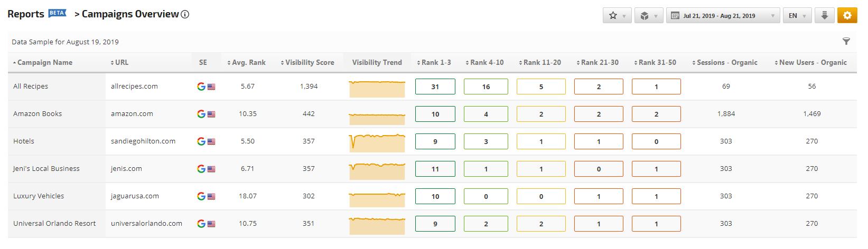Click the amazon.com URL
868x249 pixels.
coord(132,113)
